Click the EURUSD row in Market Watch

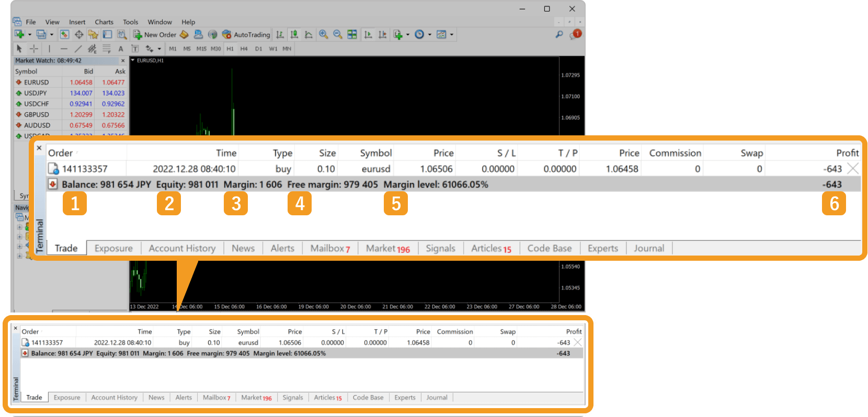[71, 82]
